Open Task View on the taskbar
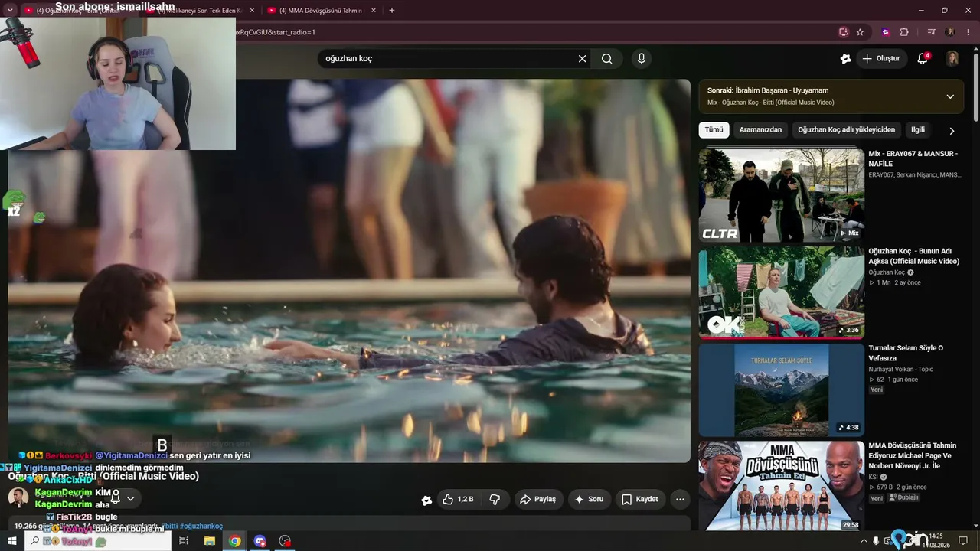Viewport: 980px width, 551px height. pos(184,541)
